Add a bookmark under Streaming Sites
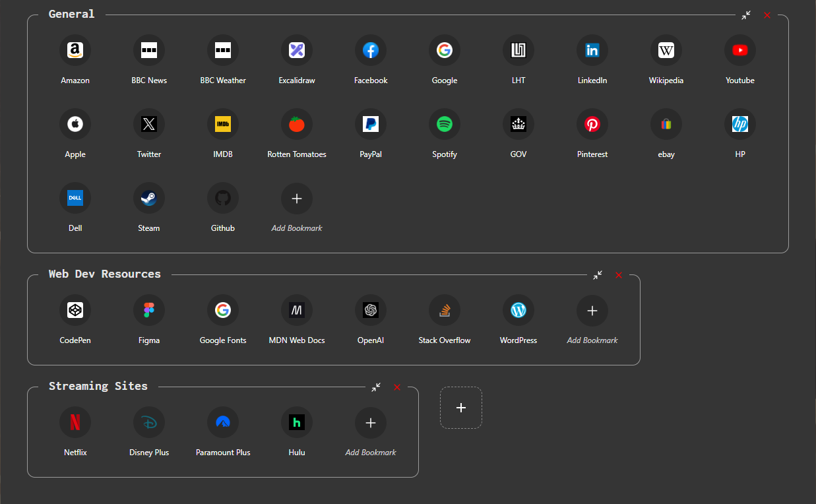This screenshot has width=816, height=504. 371,422
